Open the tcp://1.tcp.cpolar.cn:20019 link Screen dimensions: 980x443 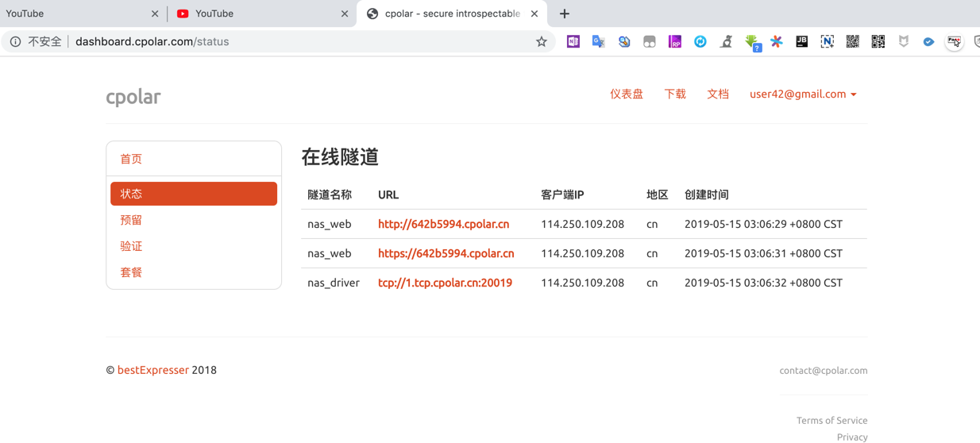pos(445,283)
